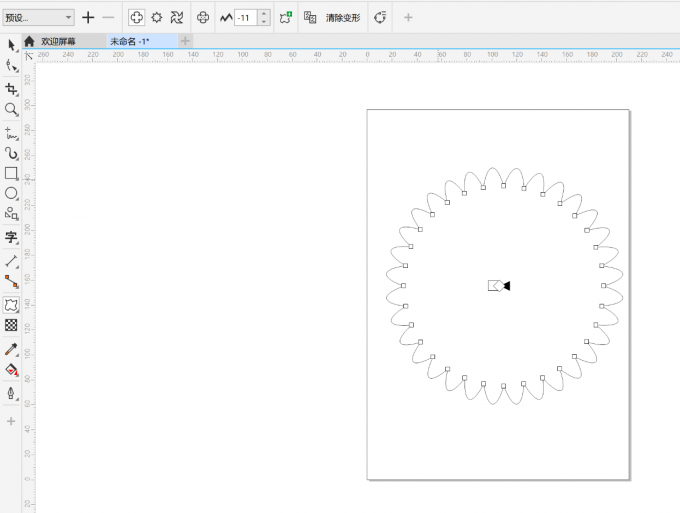The width and height of the screenshot is (680, 513).
Task: Select the Crop tool
Action: tap(11, 89)
